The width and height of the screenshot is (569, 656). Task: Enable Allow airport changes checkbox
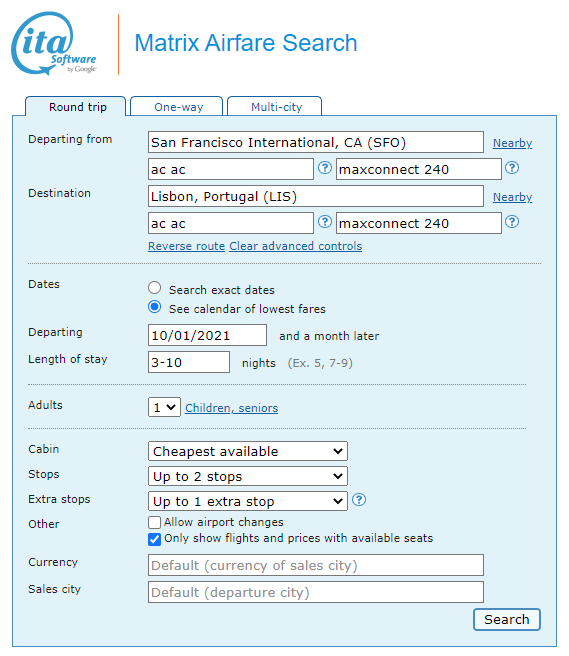click(x=154, y=522)
